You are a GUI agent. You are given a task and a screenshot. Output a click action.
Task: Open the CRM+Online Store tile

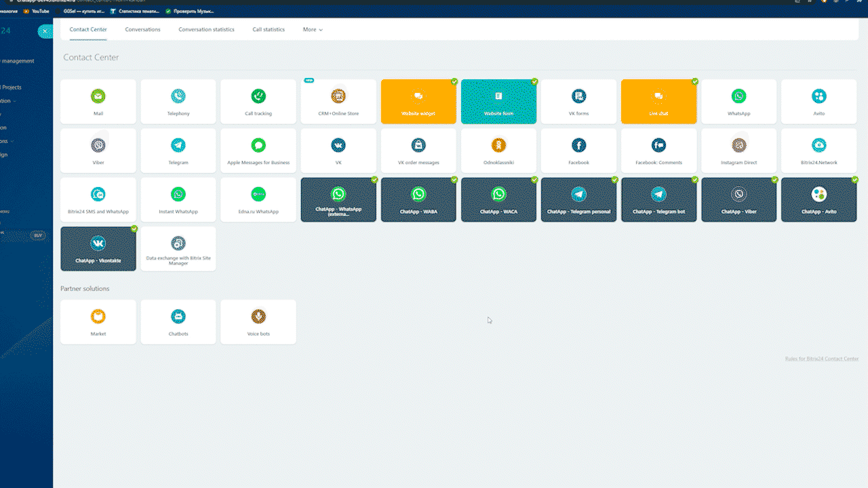click(x=338, y=102)
